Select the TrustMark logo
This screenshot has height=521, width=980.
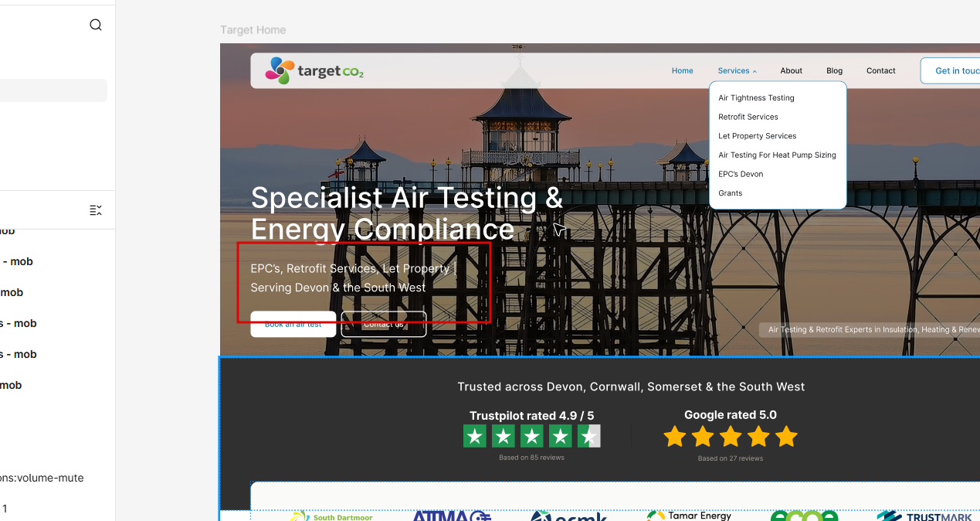click(x=924, y=516)
